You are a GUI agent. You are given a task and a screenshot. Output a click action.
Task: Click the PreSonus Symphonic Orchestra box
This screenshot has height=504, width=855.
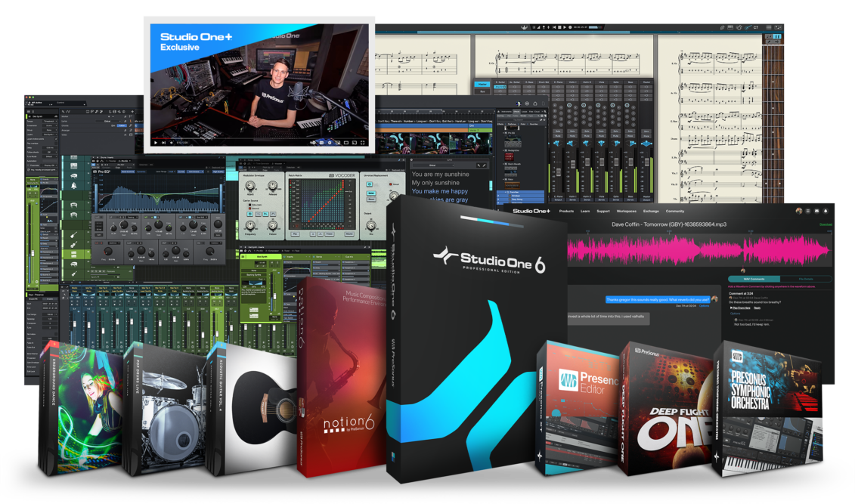tap(768, 409)
